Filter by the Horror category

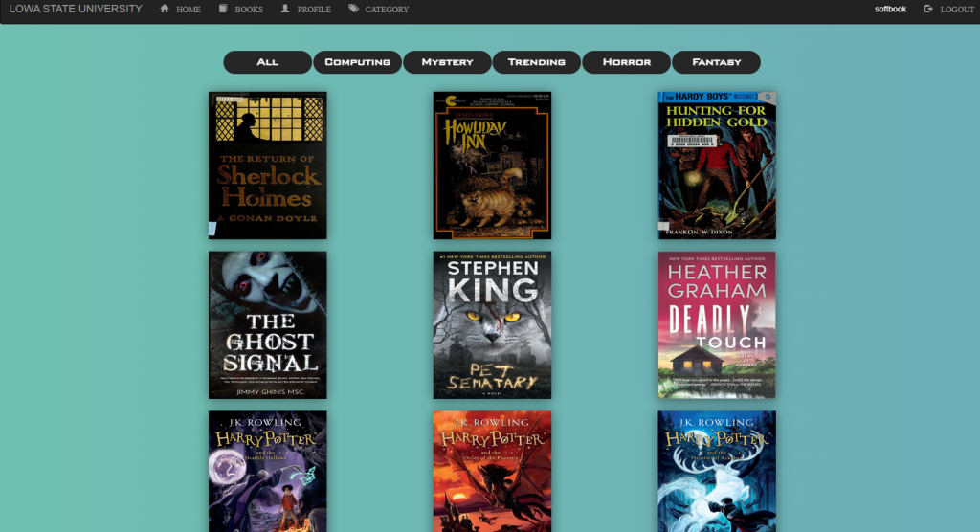(x=627, y=62)
